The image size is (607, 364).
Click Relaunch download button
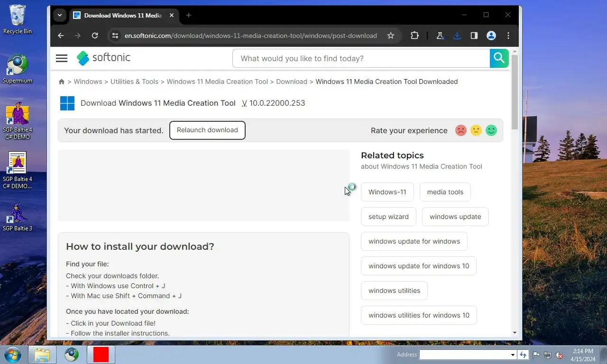point(207,130)
